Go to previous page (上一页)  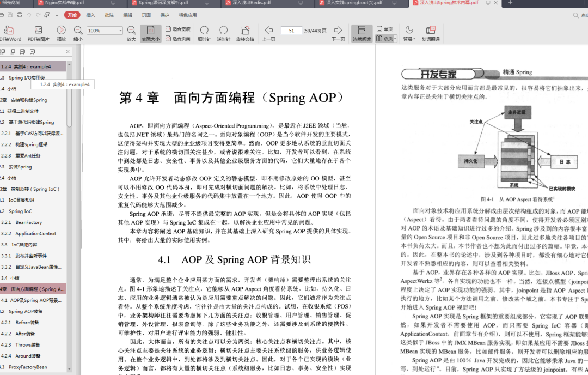coord(268,33)
